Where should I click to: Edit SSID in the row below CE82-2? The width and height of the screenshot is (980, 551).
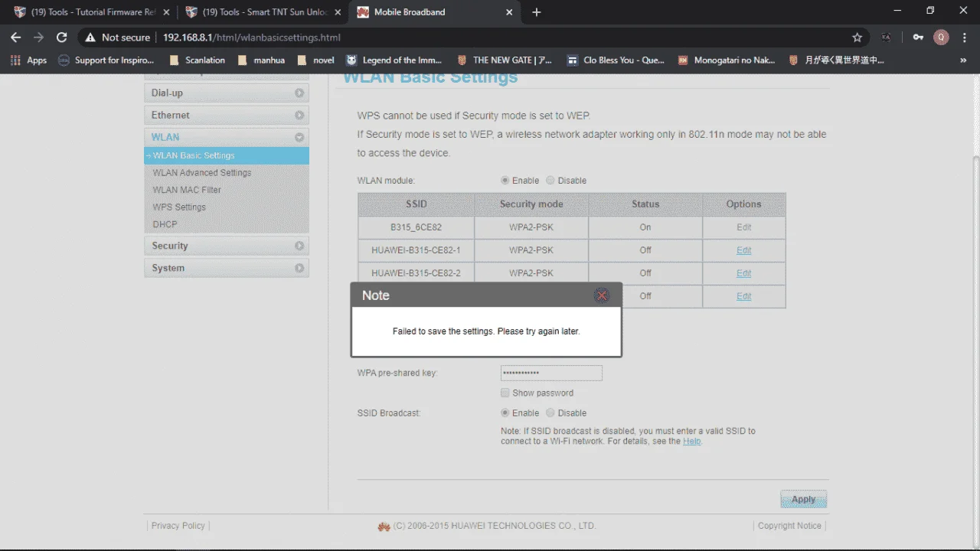743,296
